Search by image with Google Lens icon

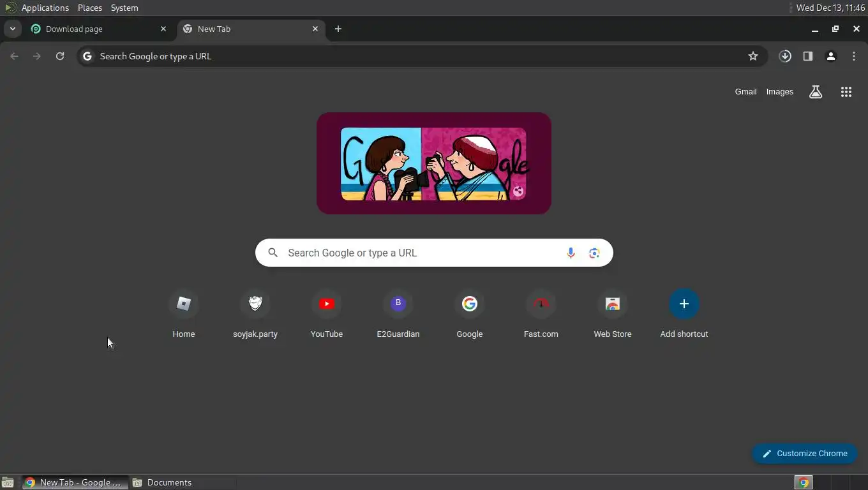tap(594, 253)
